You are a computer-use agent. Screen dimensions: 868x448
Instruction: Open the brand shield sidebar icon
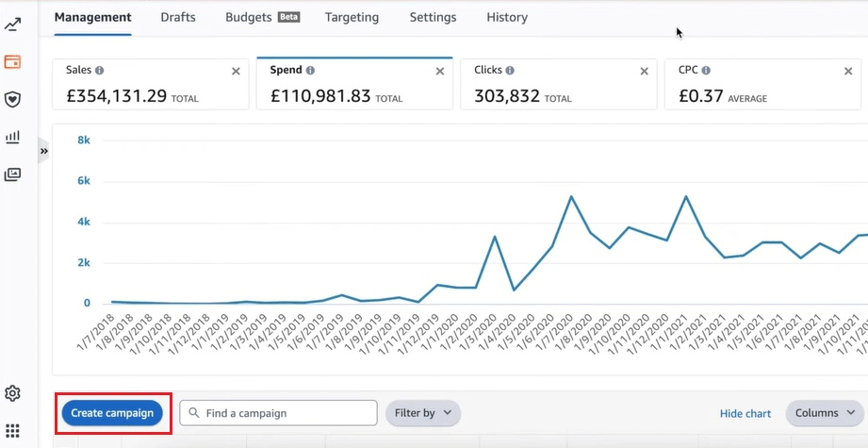(13, 100)
